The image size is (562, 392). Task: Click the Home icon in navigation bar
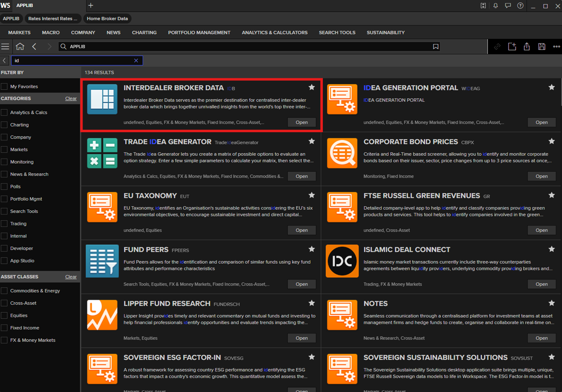pyautogui.click(x=20, y=46)
